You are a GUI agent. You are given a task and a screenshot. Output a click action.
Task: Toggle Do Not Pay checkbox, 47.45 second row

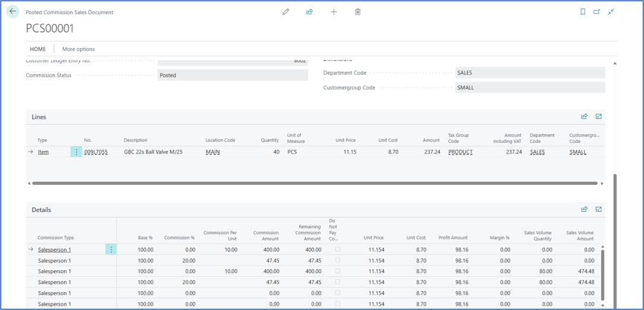coord(338,260)
